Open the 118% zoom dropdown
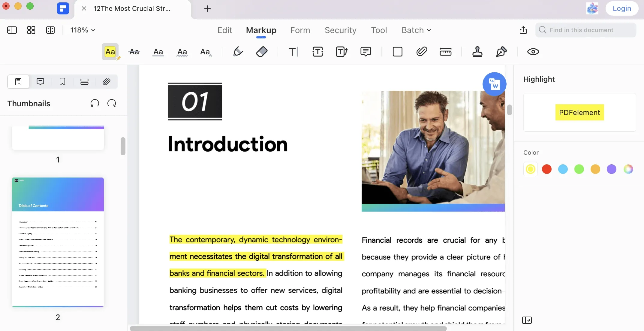Viewport: 644px width, 331px height. click(83, 30)
